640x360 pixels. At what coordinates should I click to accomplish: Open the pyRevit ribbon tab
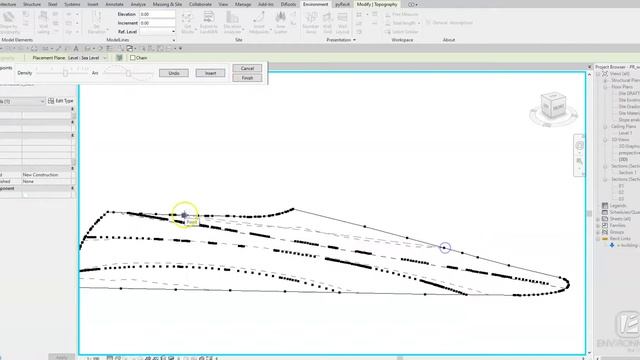click(342, 4)
